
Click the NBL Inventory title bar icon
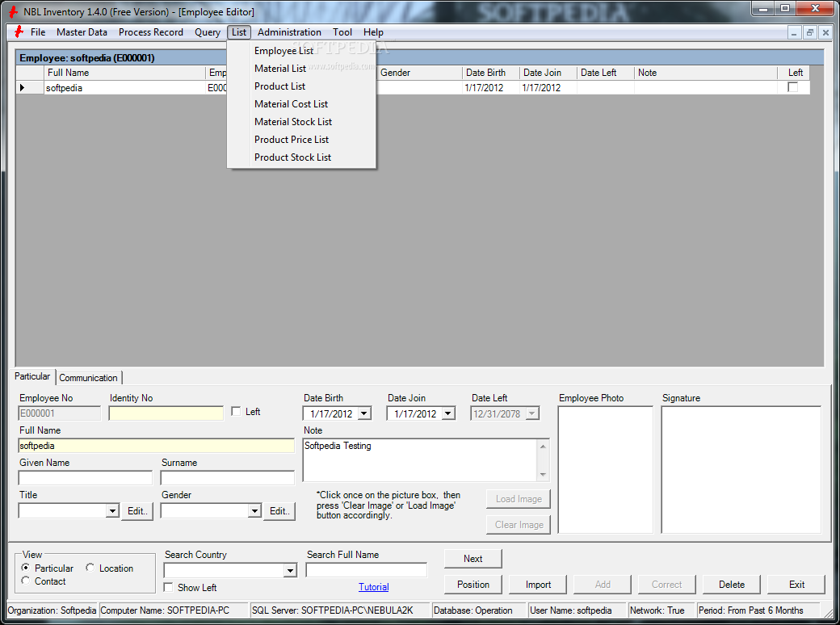14,11
